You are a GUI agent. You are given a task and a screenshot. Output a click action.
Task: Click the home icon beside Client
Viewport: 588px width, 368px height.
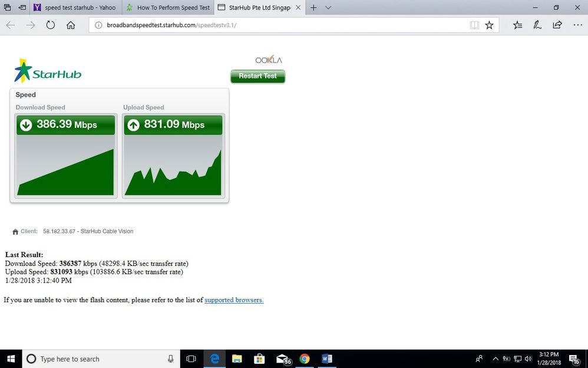15,232
